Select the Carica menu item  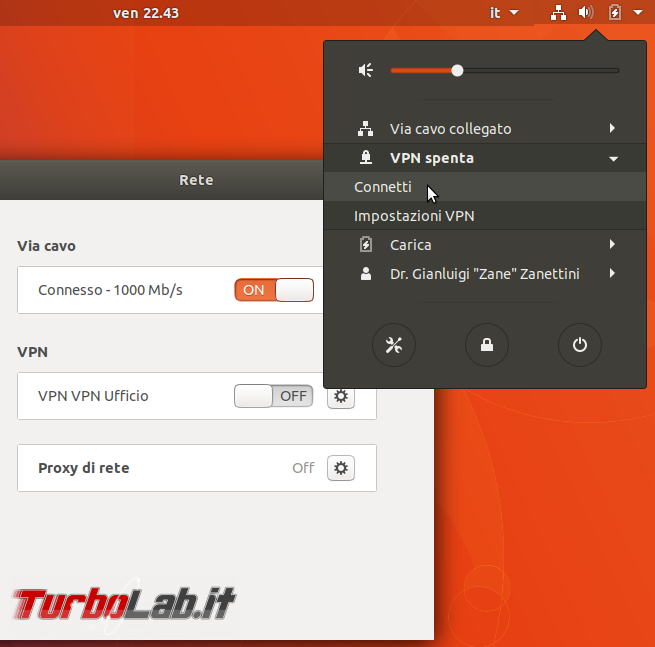pyautogui.click(x=485, y=244)
